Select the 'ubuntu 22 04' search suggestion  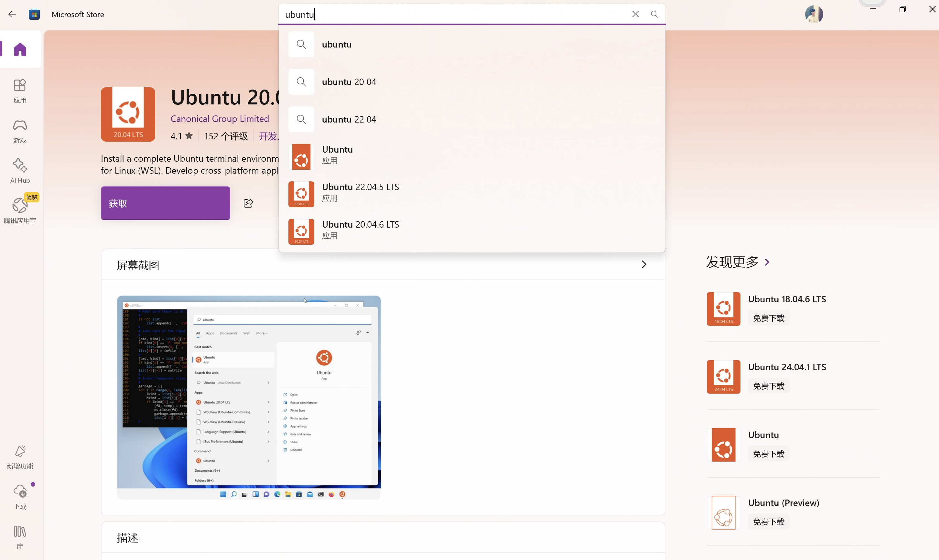[x=472, y=119]
